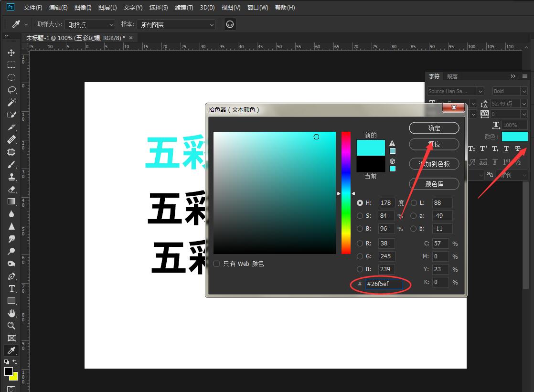Select the Move tool
This screenshot has width=534, height=392.
[11, 53]
